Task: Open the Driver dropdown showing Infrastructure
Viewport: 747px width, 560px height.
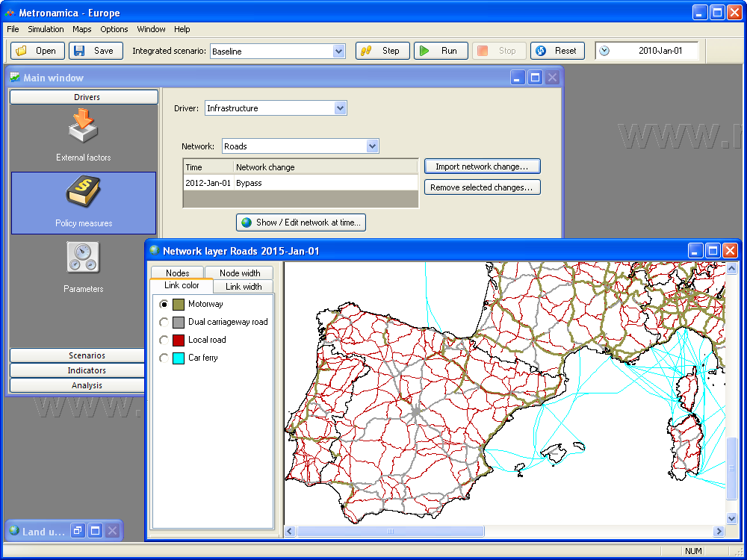Action: (x=340, y=108)
